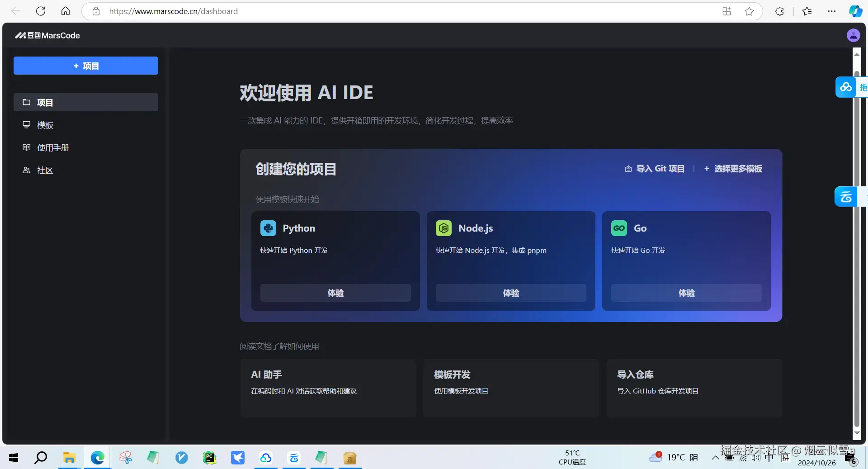868x469 pixels.
Task: Open File Explorer from the taskbar
Action: coord(69,458)
